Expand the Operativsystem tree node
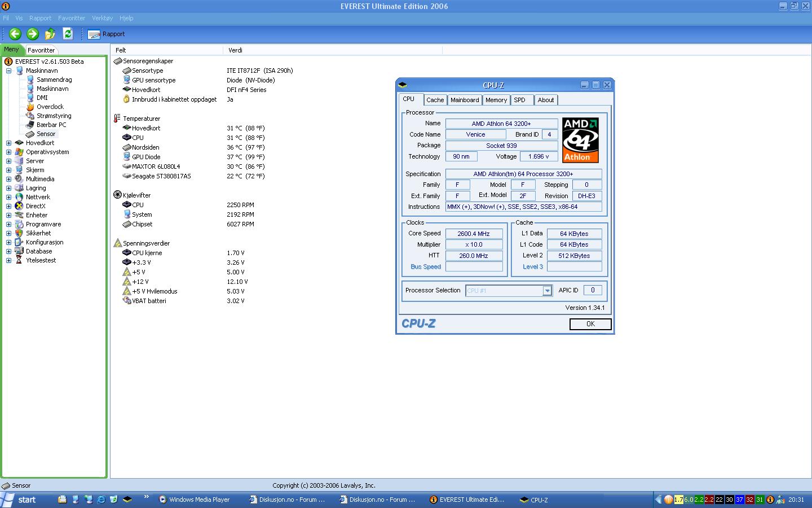The height and width of the screenshot is (508, 812). point(8,152)
